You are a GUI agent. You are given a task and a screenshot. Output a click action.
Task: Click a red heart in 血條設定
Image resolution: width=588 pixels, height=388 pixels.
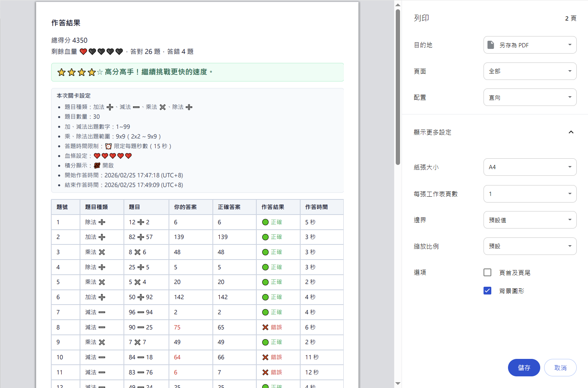(x=97, y=156)
